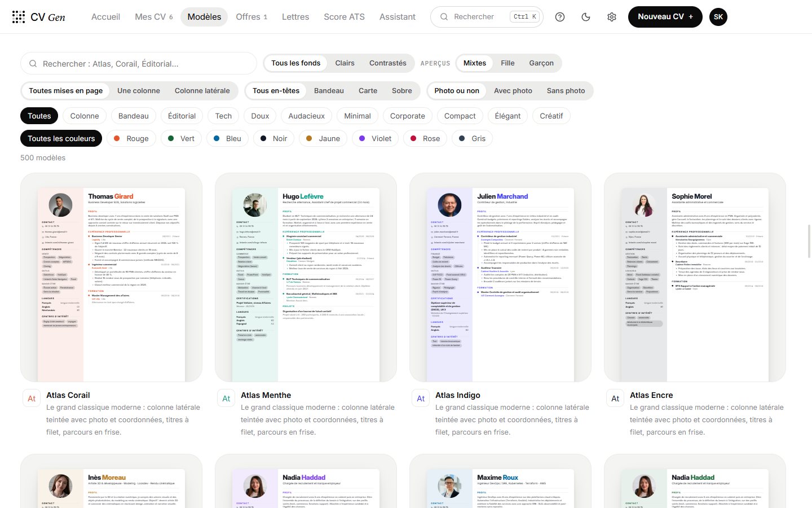Click the CV Gen dotted grid logo
The image size is (812, 508).
tap(19, 17)
